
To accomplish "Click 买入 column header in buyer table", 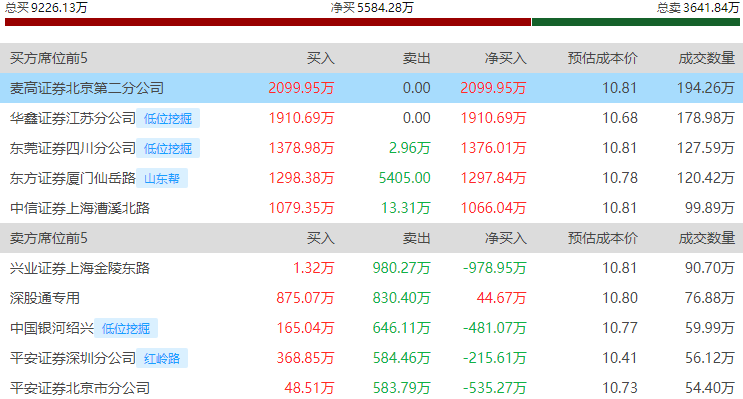I will 320,58.
